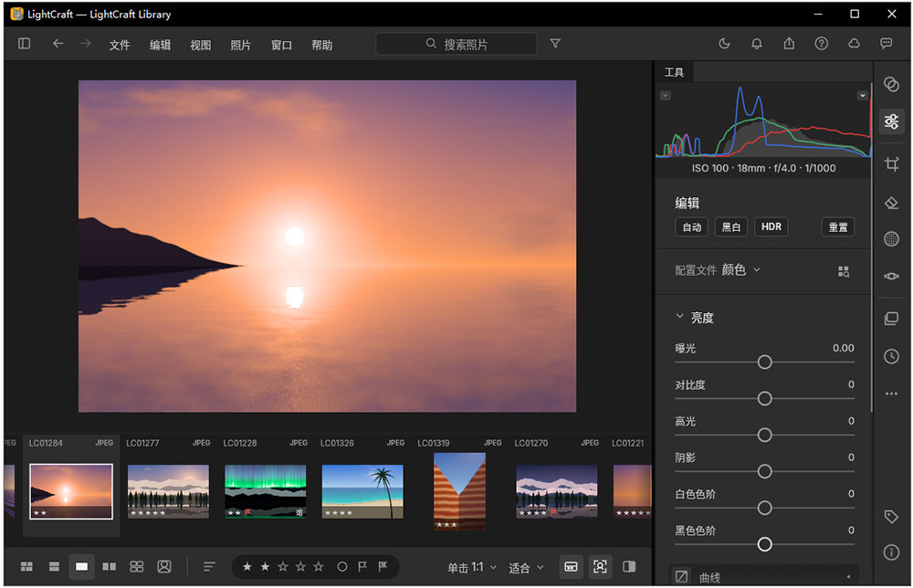Select thumbnail LC01326 beach photo
The image size is (913, 588).
(362, 491)
